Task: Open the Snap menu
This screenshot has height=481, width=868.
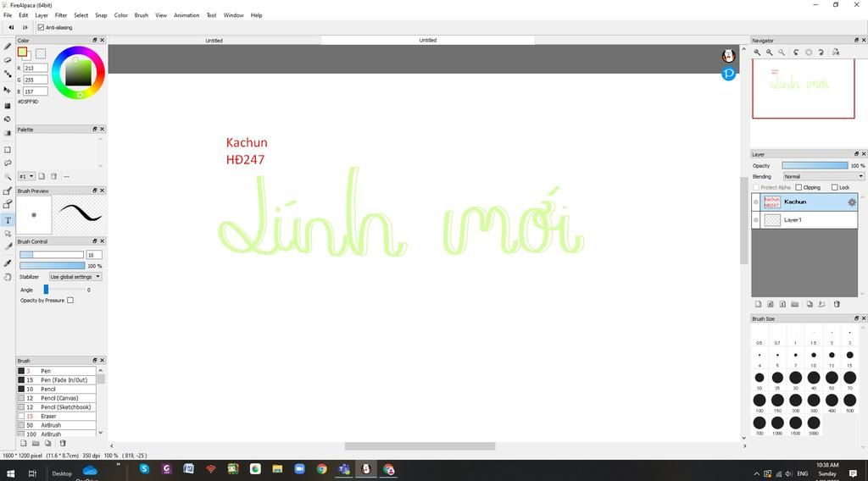Action: coord(101,15)
